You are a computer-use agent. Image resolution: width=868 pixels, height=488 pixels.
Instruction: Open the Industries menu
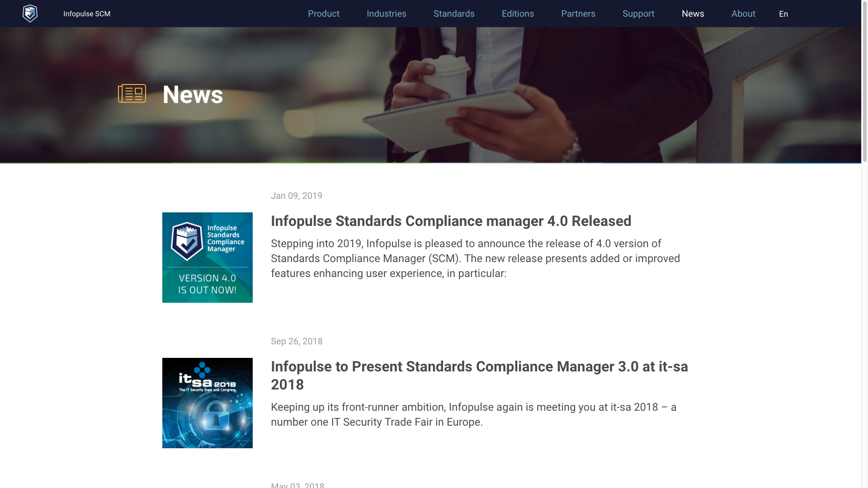[x=387, y=14]
